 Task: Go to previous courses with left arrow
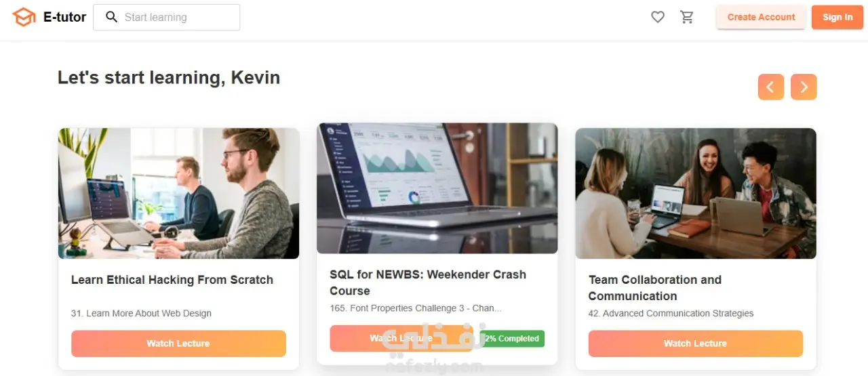pos(771,87)
